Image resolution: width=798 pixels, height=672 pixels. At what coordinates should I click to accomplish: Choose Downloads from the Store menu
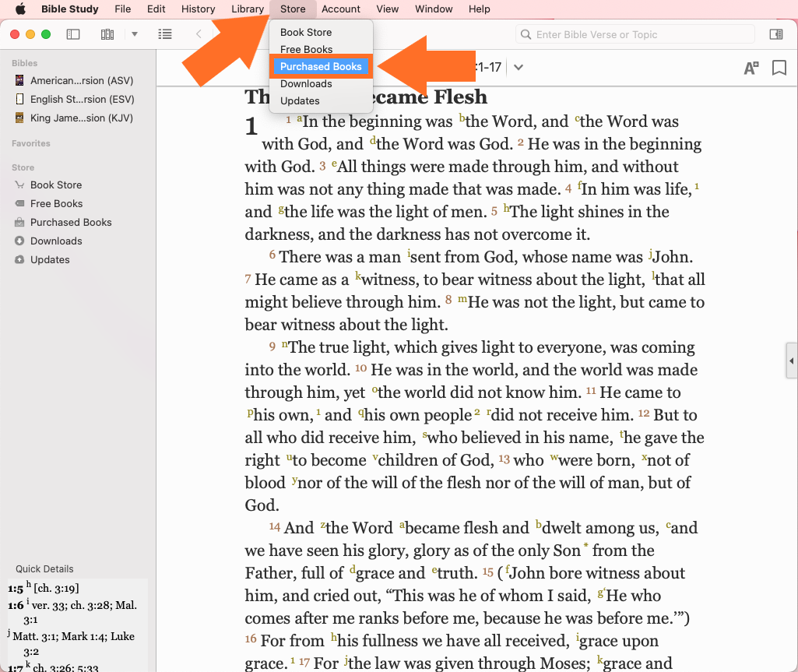pyautogui.click(x=306, y=84)
